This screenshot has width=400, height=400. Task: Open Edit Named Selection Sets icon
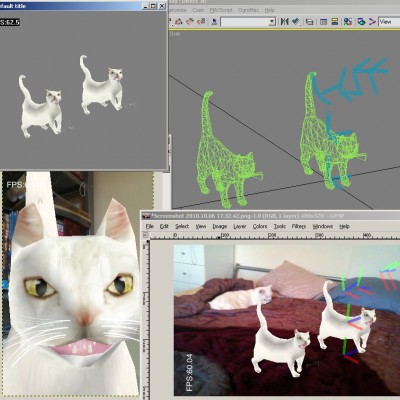point(214,22)
